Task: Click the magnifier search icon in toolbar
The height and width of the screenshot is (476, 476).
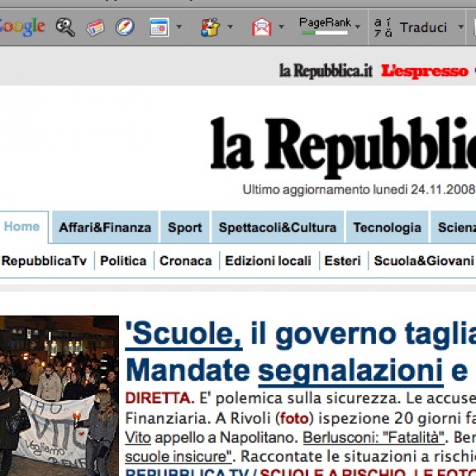Action: [x=65, y=27]
